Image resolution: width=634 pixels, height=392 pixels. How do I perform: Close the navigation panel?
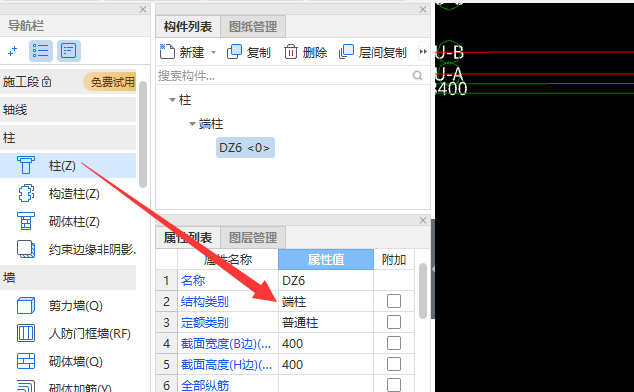tap(143, 9)
